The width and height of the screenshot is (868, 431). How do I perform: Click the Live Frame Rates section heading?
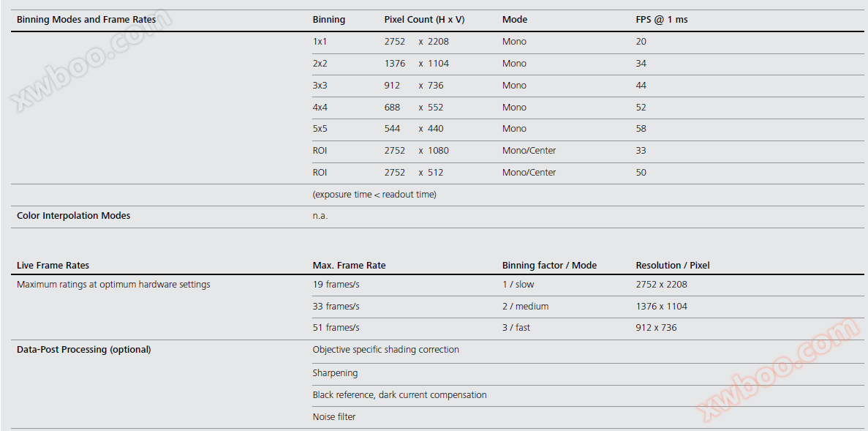coord(53,266)
